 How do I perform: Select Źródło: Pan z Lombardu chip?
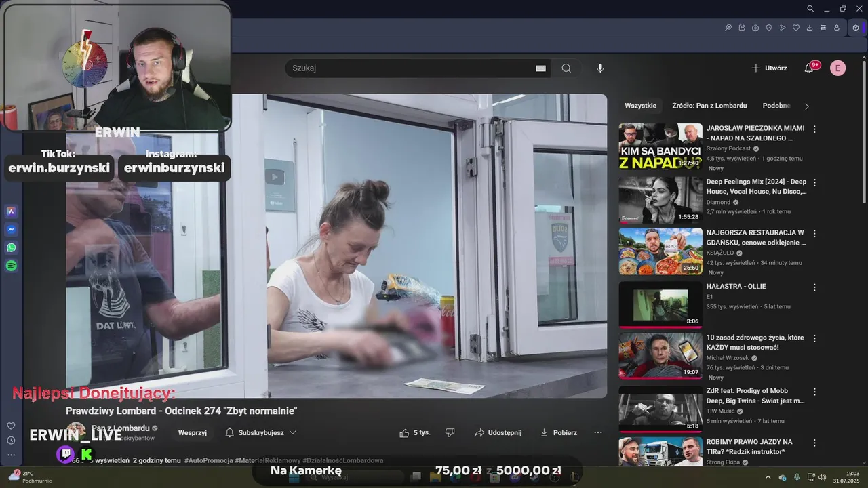[709, 106]
